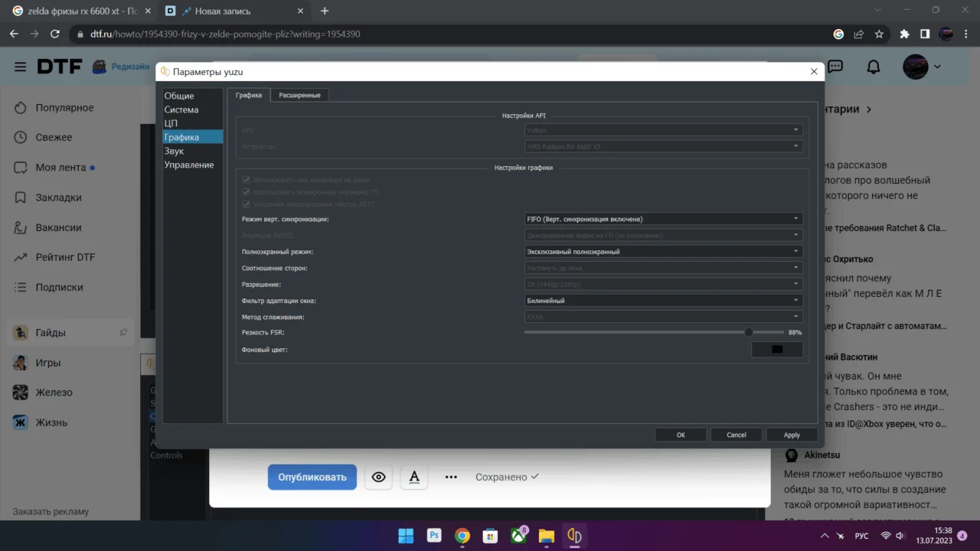Open new Chrome tab with plus
Screen dimensions: 980x551
(x=325, y=11)
